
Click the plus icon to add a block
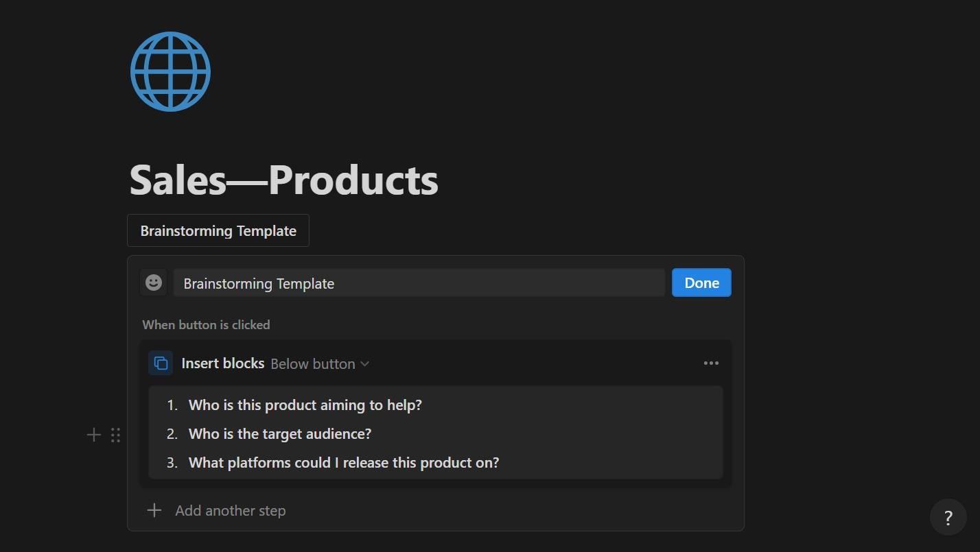click(94, 435)
